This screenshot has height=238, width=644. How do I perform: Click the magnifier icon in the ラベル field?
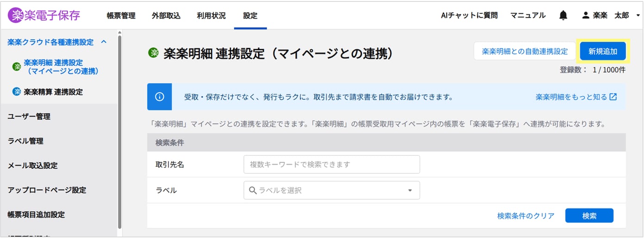click(253, 190)
